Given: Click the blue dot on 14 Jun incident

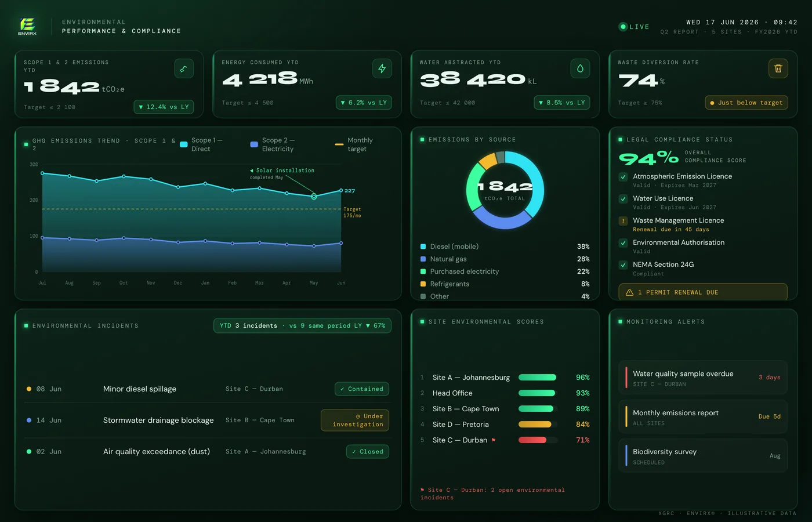Looking at the screenshot, I should [29, 420].
